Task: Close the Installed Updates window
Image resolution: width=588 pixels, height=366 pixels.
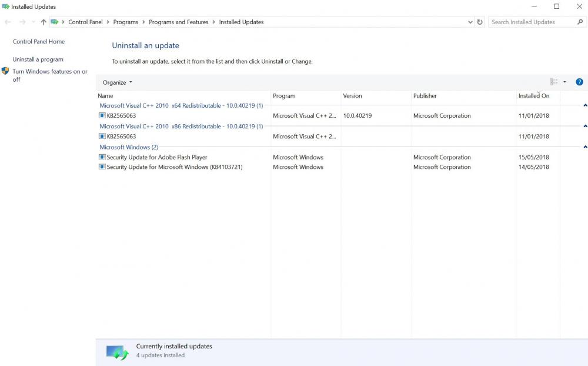Action: click(579, 6)
